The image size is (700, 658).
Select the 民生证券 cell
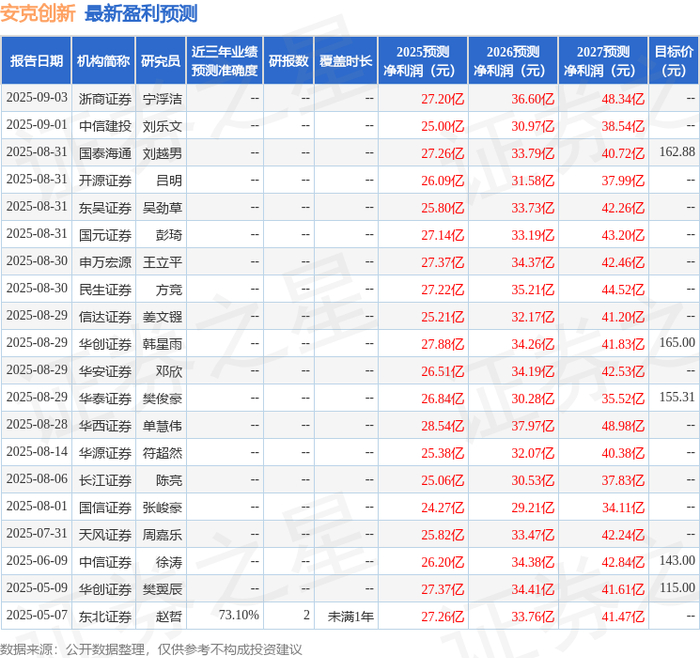coord(105,289)
